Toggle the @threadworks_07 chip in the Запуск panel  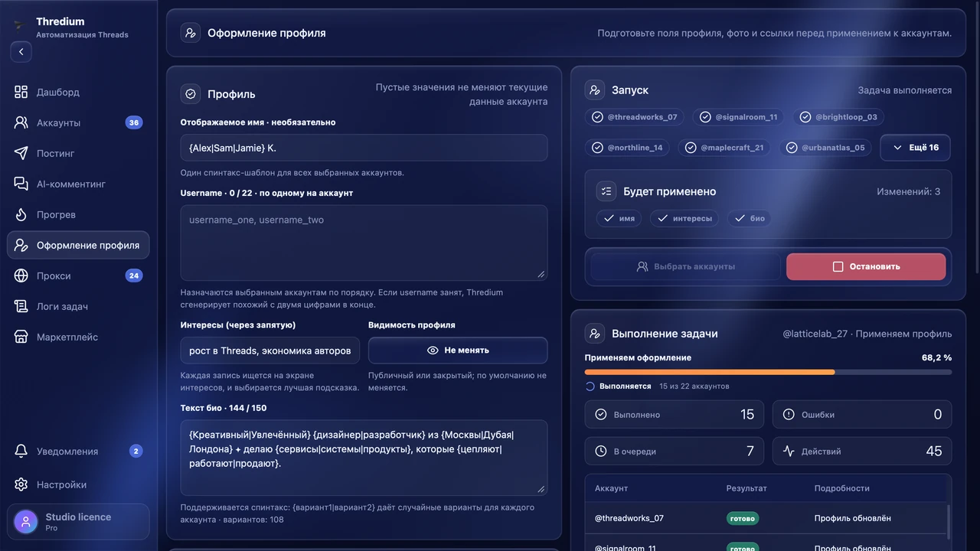click(635, 117)
